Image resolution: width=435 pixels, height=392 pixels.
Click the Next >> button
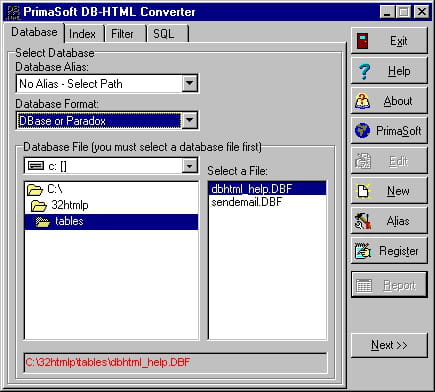pos(389,345)
